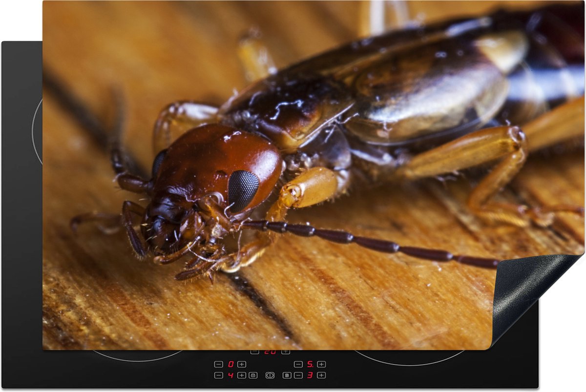Tap the power on/off button
This screenshot has height=392, width=586.
tap(270, 375)
